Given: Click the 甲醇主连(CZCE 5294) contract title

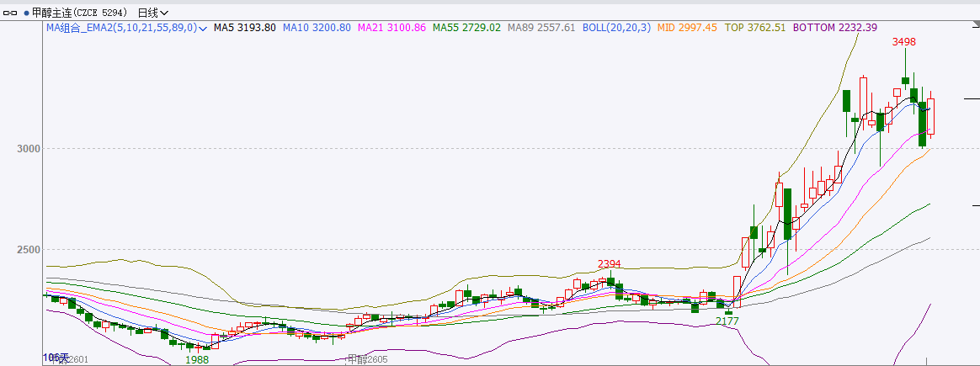Looking at the screenshot, I should coord(81,13).
